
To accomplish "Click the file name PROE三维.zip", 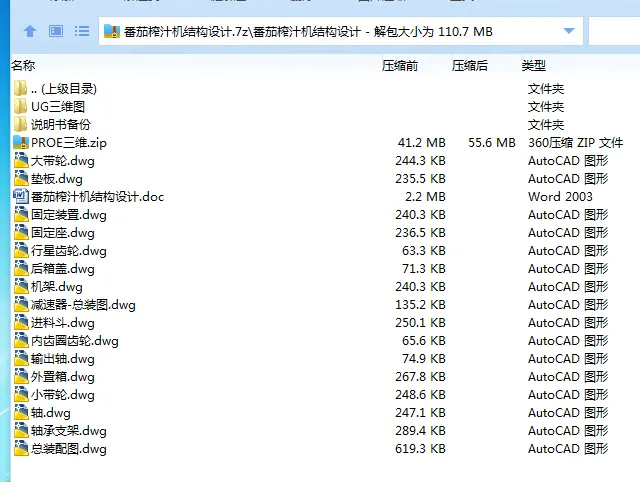I will click(x=69, y=143).
